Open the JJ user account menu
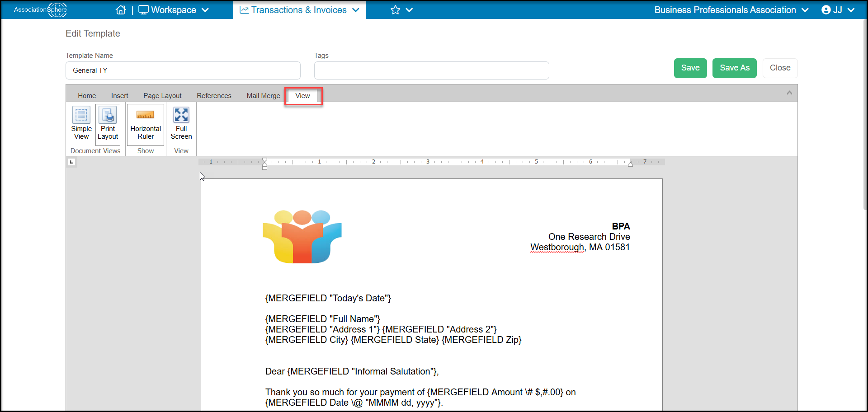This screenshot has width=868, height=412. pyautogui.click(x=838, y=10)
